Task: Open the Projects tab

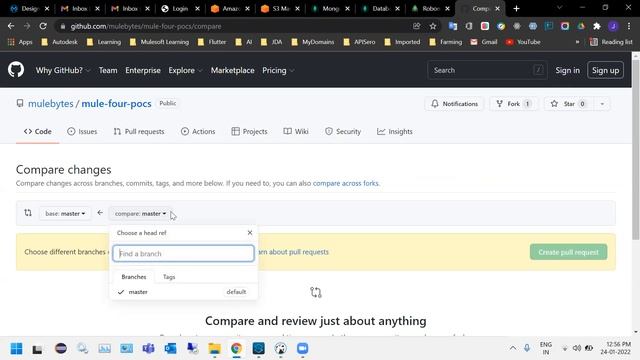Action: 249,131
